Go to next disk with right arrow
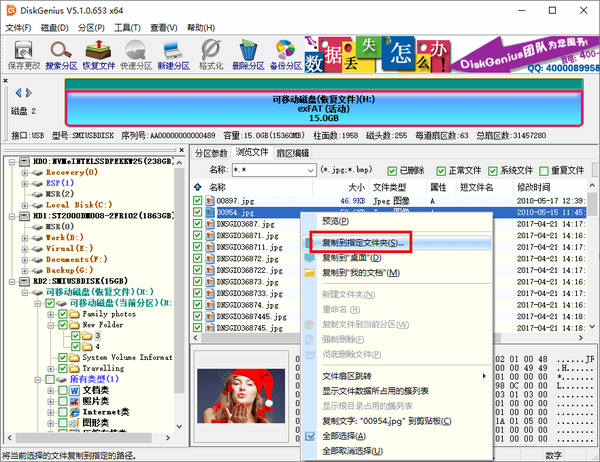The height and width of the screenshot is (462, 600). point(29,93)
